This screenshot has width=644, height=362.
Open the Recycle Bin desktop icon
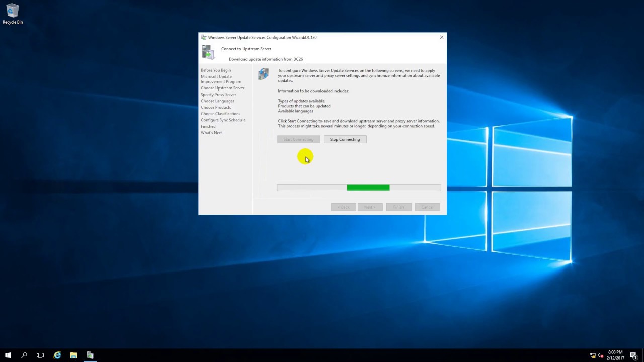click(13, 14)
